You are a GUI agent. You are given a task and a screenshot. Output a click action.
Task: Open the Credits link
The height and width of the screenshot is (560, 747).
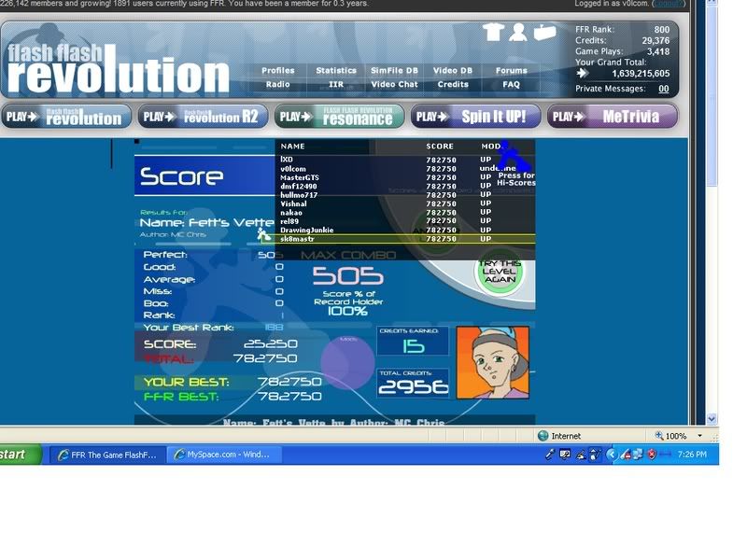point(453,84)
